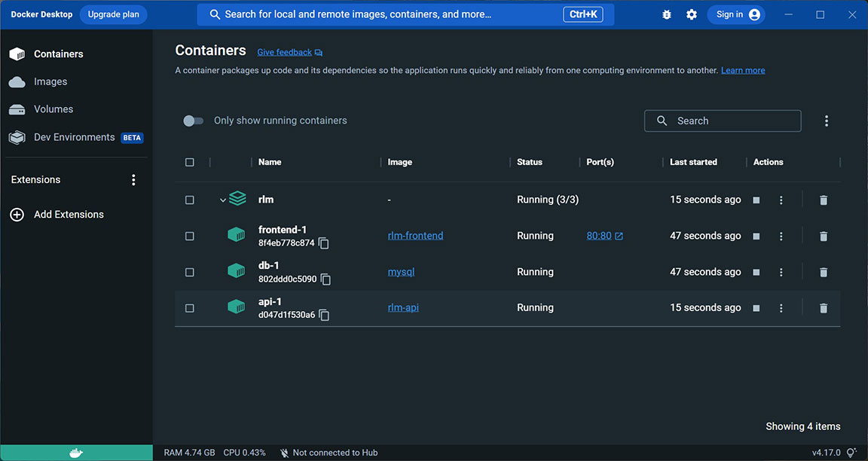Open the rlm-frontend image link
868x461 pixels.
pyautogui.click(x=415, y=236)
